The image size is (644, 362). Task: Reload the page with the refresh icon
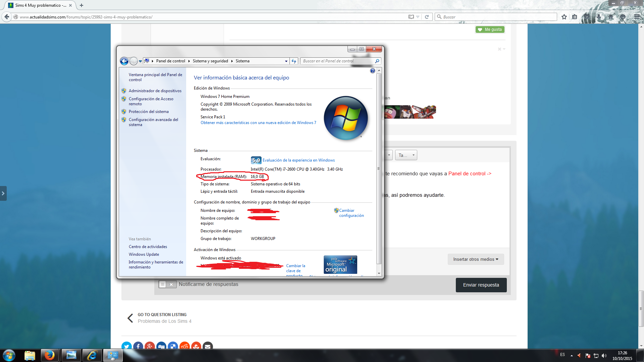point(427,17)
